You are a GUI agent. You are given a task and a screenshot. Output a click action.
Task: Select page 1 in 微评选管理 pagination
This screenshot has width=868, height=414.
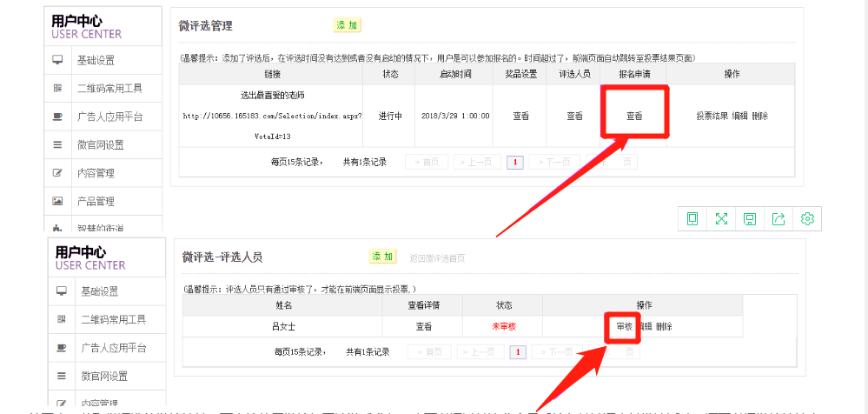click(514, 162)
